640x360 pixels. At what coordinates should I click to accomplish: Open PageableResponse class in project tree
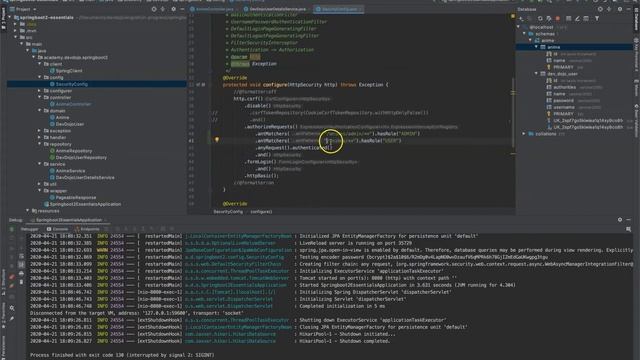tap(76, 197)
